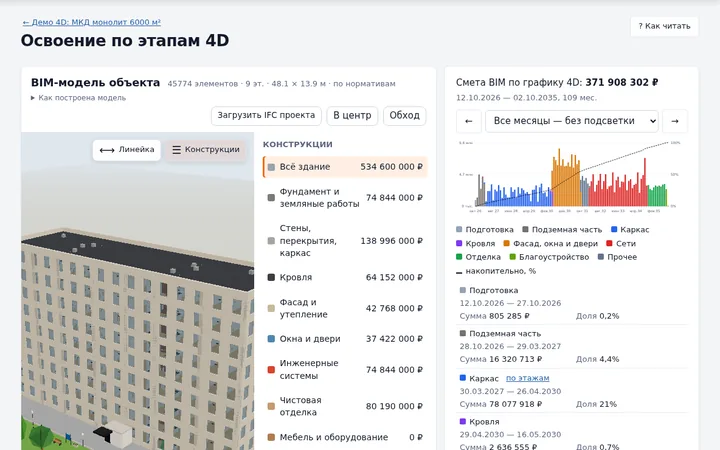Click Загрузить IFC проекта button
Screen dimensions: 720x450
coord(266,115)
